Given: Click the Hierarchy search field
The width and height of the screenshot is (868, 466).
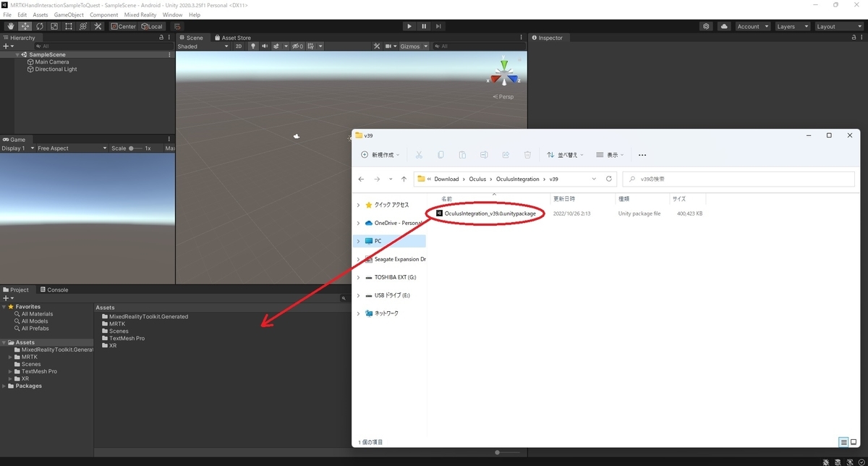Looking at the screenshot, I should [x=103, y=46].
